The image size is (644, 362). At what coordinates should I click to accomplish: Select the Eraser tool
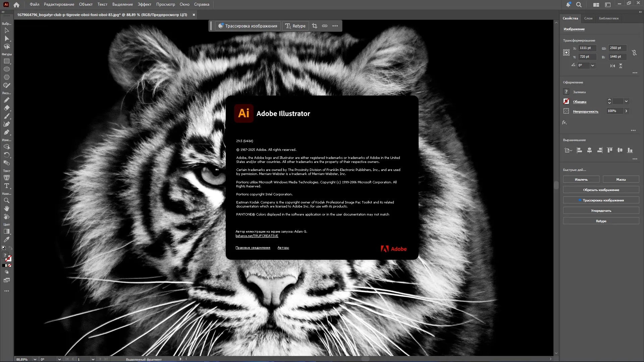coord(7,108)
